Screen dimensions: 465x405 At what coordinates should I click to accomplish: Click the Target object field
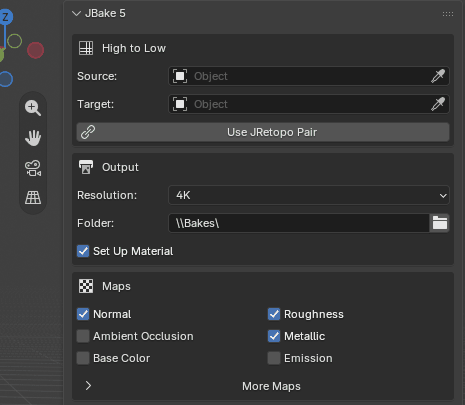coord(309,104)
